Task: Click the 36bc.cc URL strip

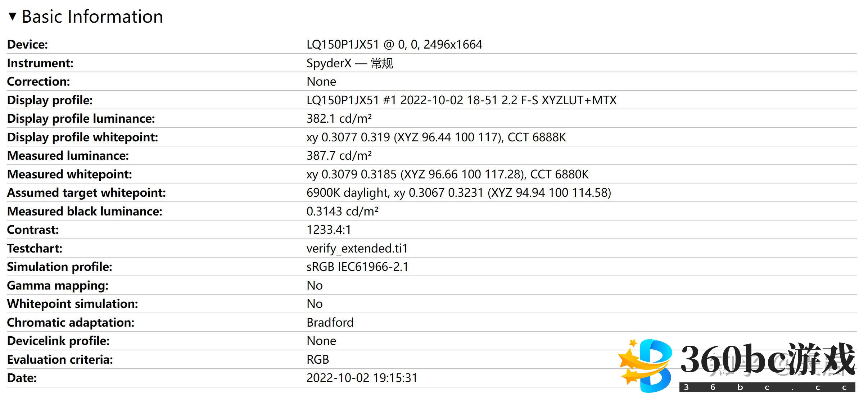Action: point(767,387)
